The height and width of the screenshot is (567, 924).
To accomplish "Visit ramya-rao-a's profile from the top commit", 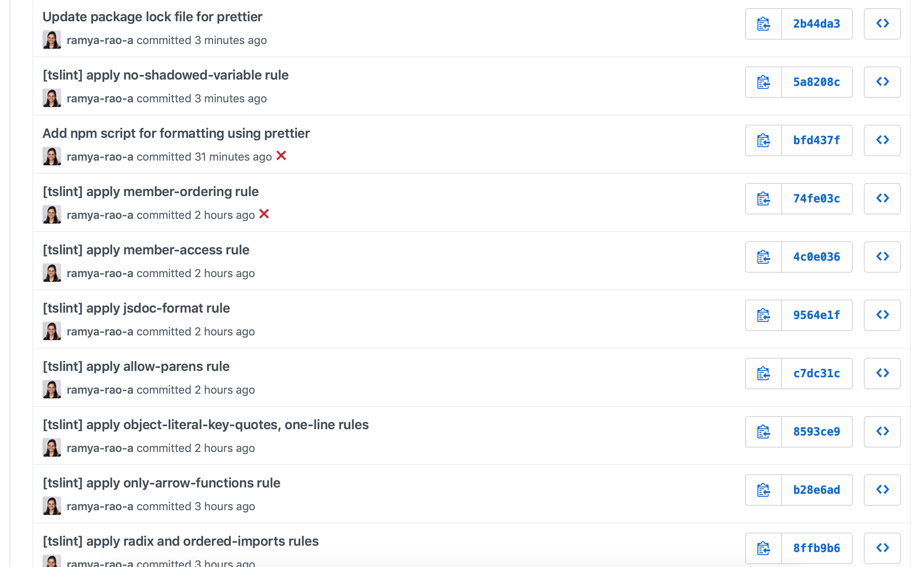I will (99, 40).
